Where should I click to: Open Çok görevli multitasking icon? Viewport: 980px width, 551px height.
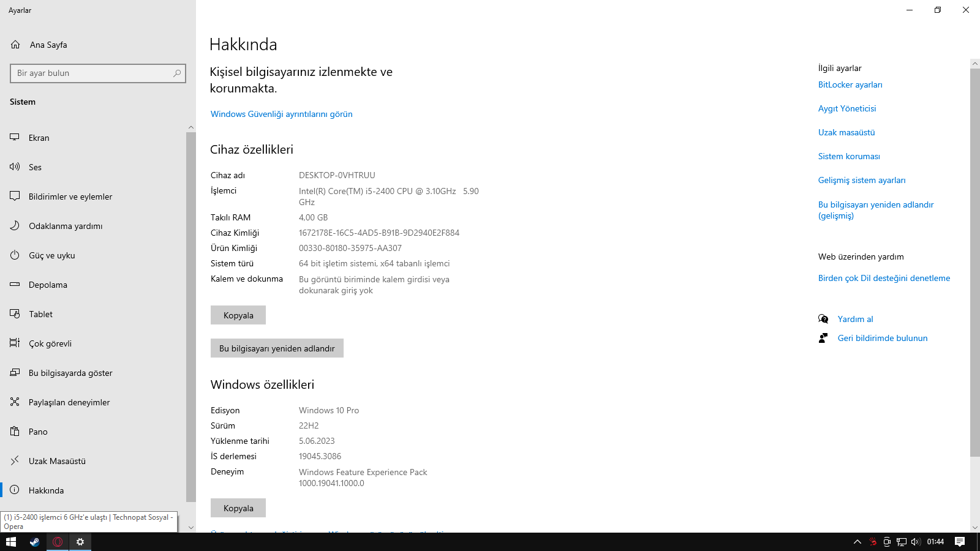(15, 343)
